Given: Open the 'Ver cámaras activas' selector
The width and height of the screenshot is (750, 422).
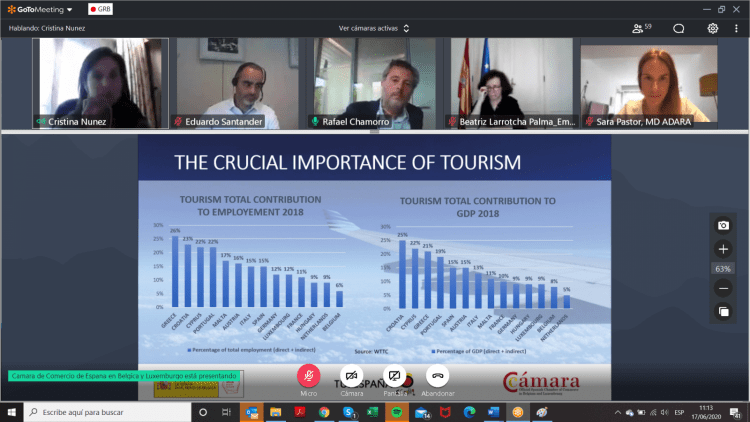Looking at the screenshot, I should click(374, 28).
